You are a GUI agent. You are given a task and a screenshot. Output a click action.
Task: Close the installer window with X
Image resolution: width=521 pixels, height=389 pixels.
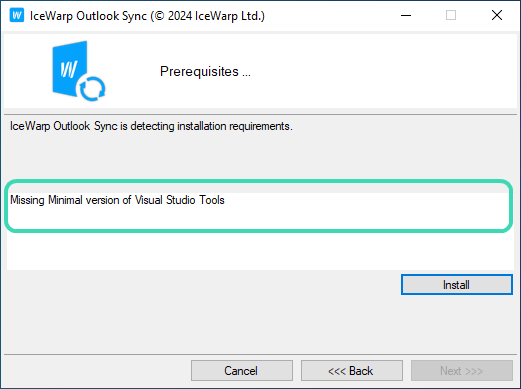[497, 15]
